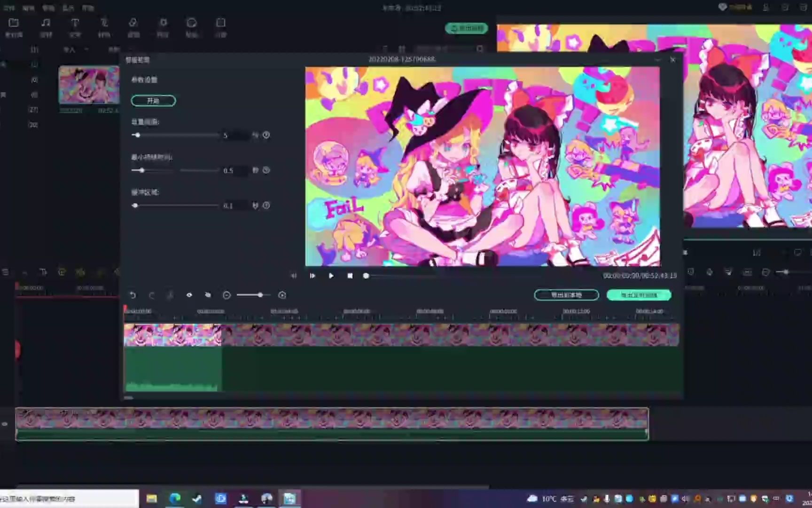Select the dimmed video segment in dialog timeline
Viewport: 812px width, 508px height.
click(450, 335)
